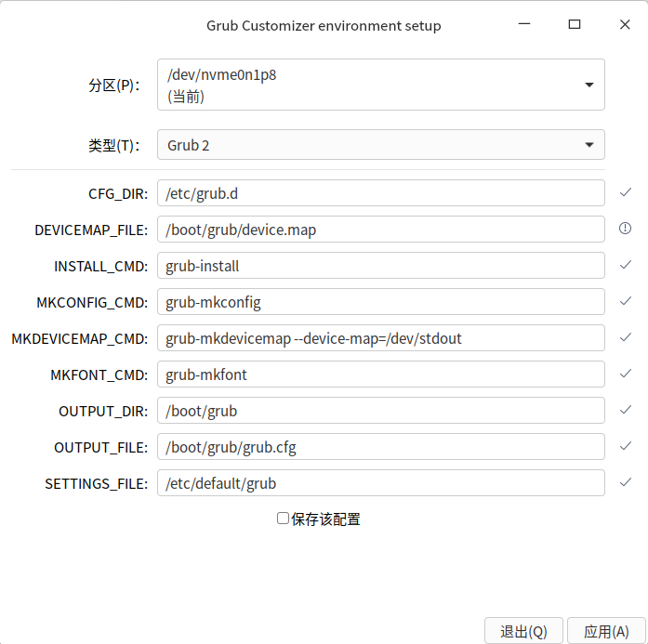Click the checkmark icon beside CFG_DIR

tap(626, 192)
